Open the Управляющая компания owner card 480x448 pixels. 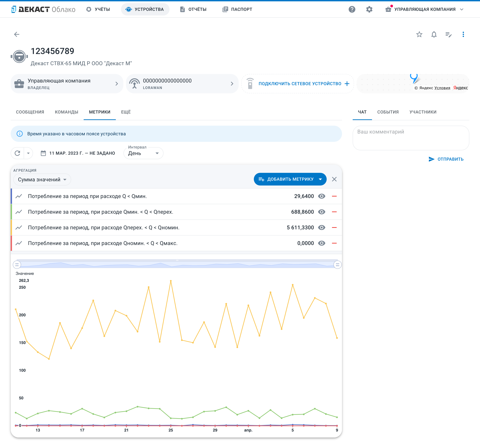pos(67,83)
